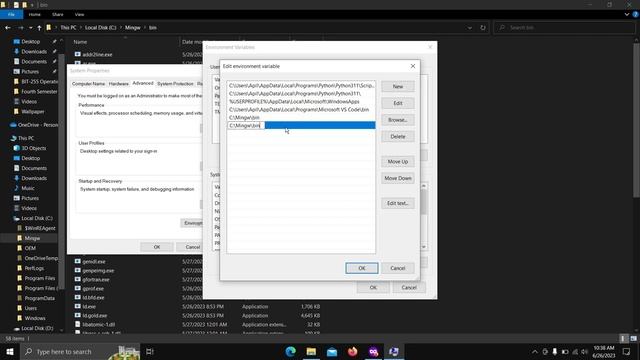The height and width of the screenshot is (360, 640).
Task: Switch to large icons view in status bar
Action: [633, 338]
